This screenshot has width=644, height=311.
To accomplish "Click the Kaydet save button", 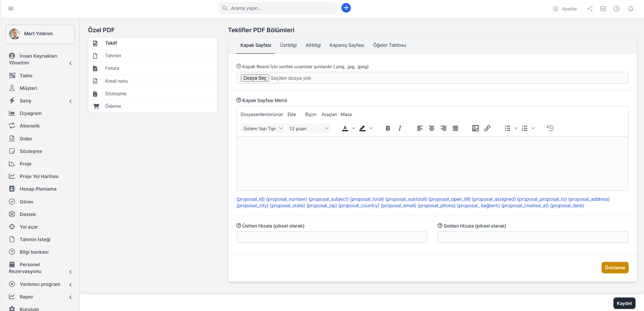I will tap(624, 303).
